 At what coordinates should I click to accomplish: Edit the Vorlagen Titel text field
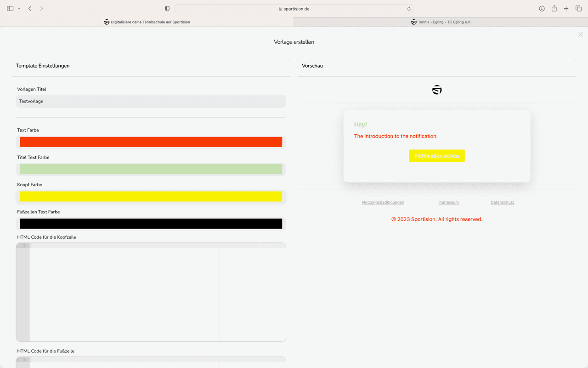(151, 101)
